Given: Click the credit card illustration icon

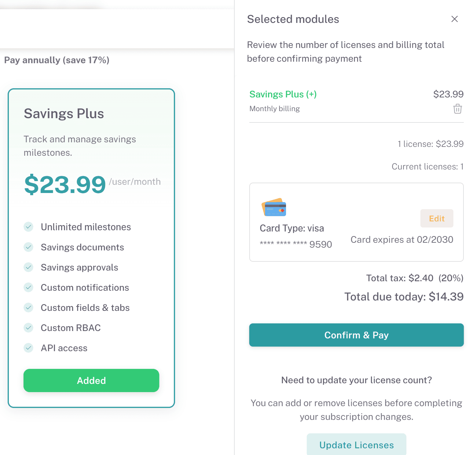Looking at the screenshot, I should click(x=274, y=207).
